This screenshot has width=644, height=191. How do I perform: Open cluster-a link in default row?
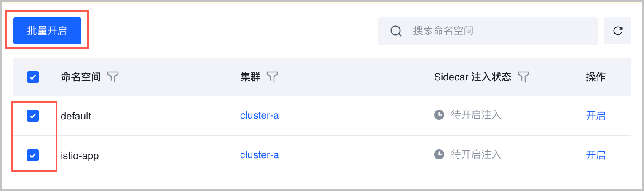pyautogui.click(x=259, y=115)
